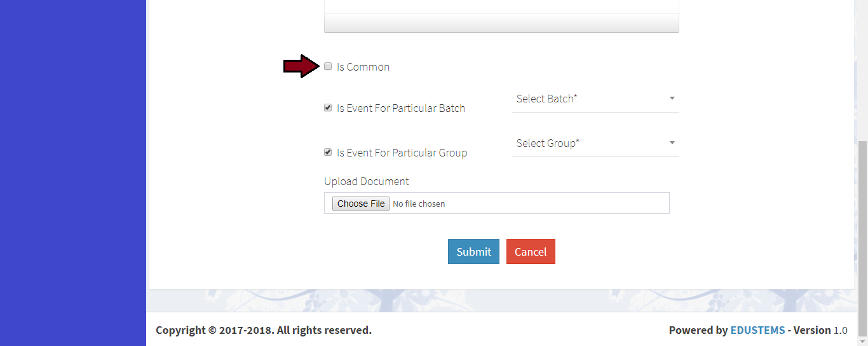Open the Select Group dropdown

pyautogui.click(x=588, y=144)
